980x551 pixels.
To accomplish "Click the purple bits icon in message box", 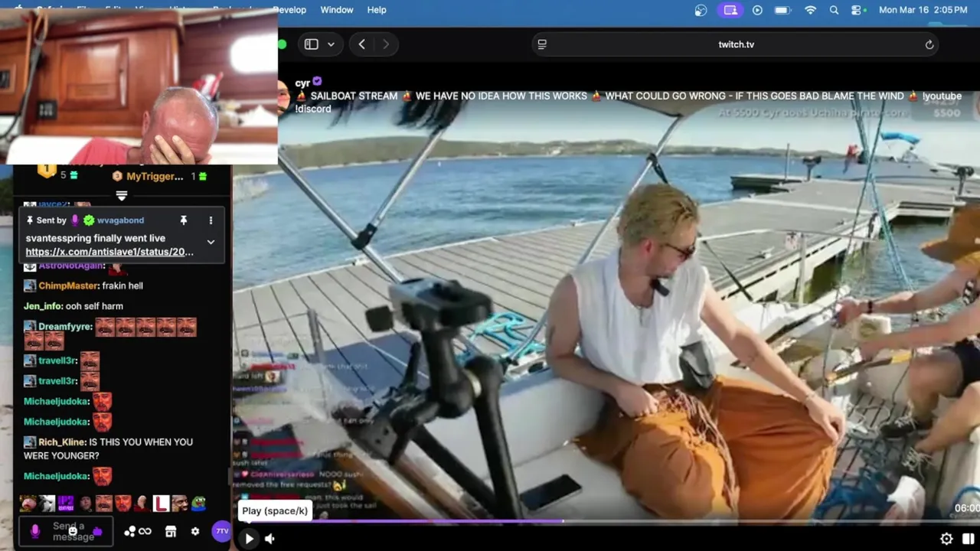I will tap(97, 531).
